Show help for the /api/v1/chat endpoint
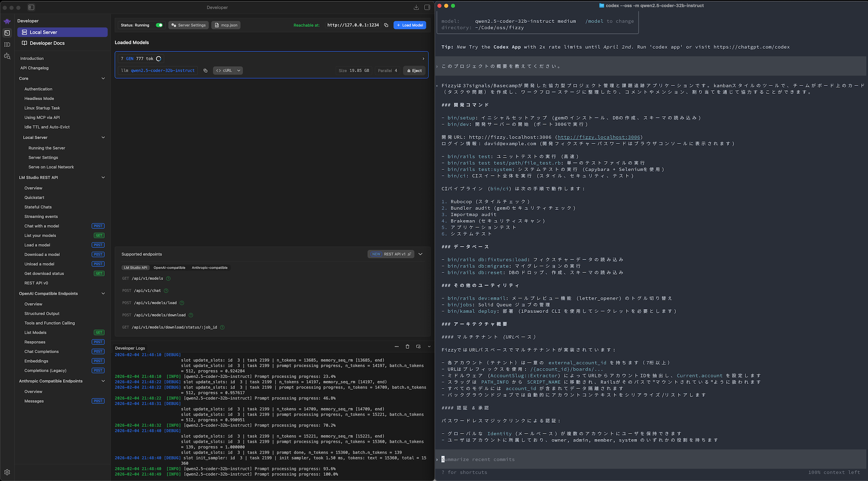 coord(166,291)
